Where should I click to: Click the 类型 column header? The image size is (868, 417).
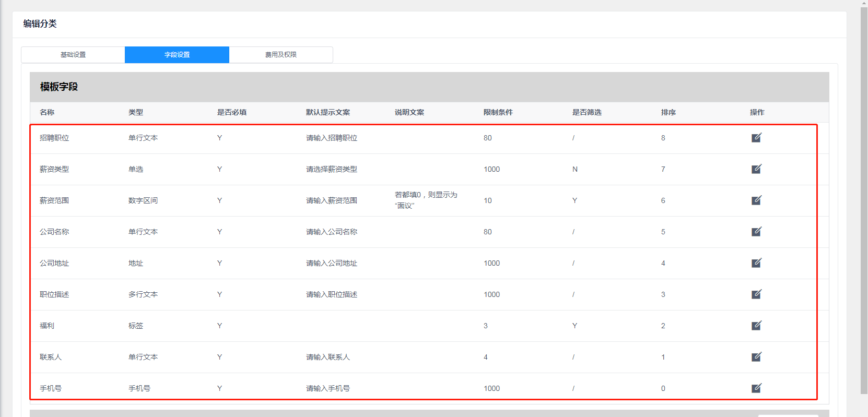click(x=136, y=112)
